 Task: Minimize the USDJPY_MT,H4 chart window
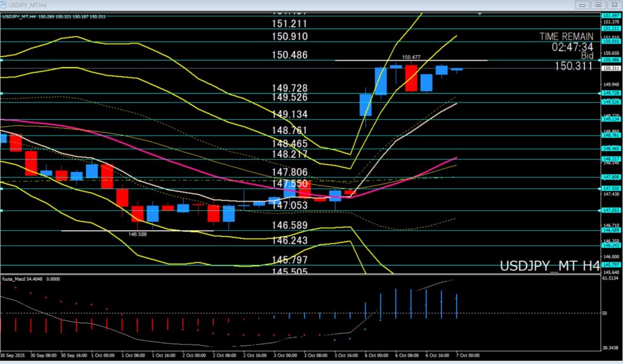pos(582,4)
